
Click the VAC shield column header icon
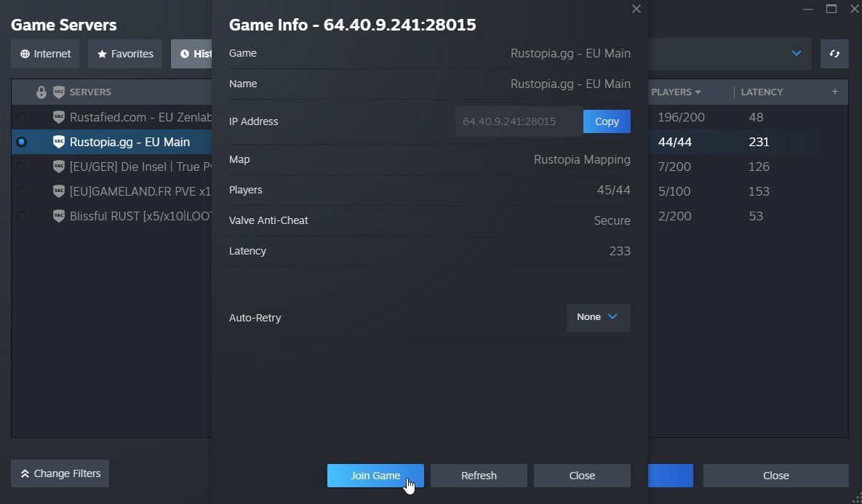59,92
